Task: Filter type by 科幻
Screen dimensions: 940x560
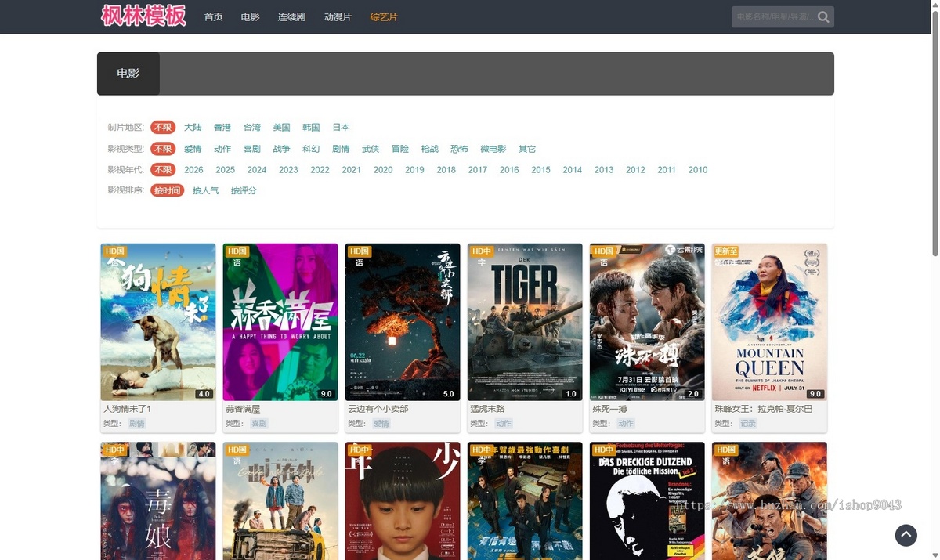Action: 311,149
